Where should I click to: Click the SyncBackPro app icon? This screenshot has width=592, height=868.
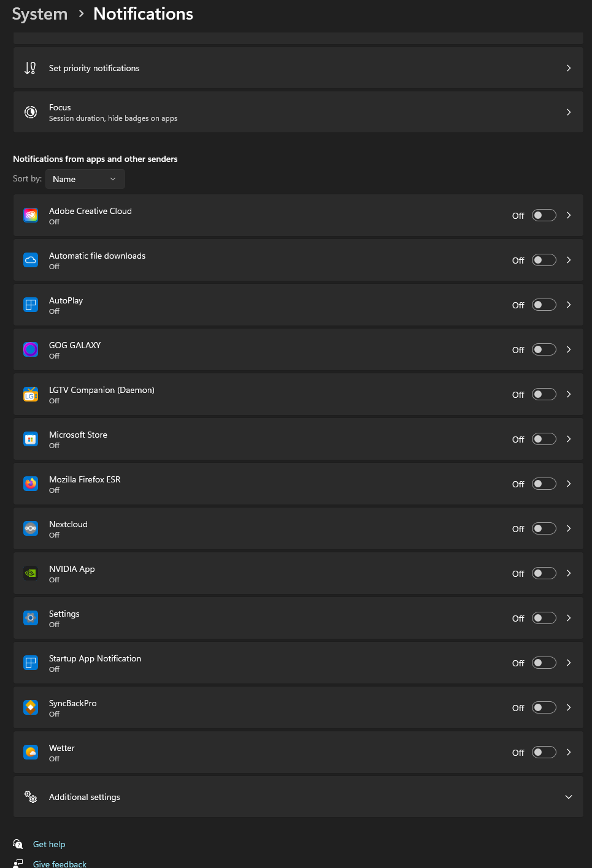[31, 707]
